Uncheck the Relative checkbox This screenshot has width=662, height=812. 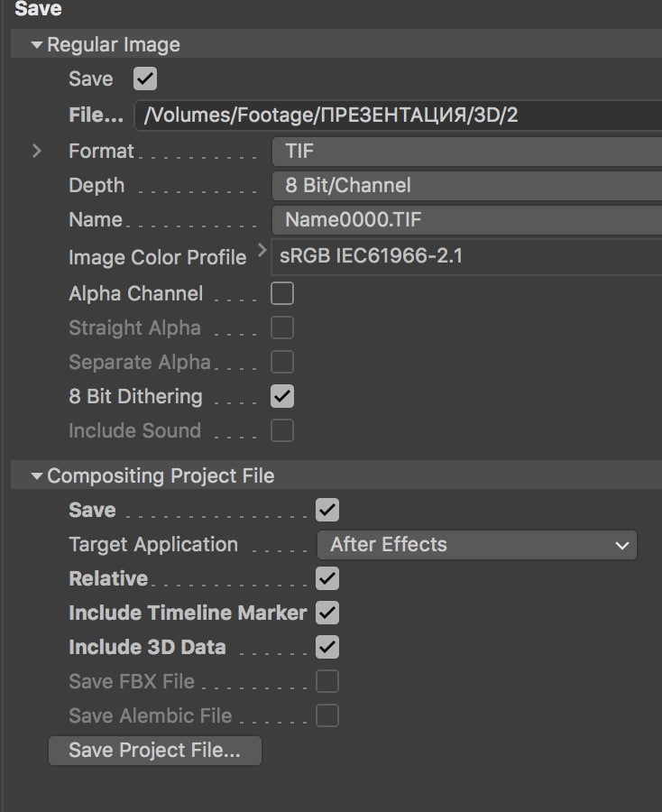point(327,578)
